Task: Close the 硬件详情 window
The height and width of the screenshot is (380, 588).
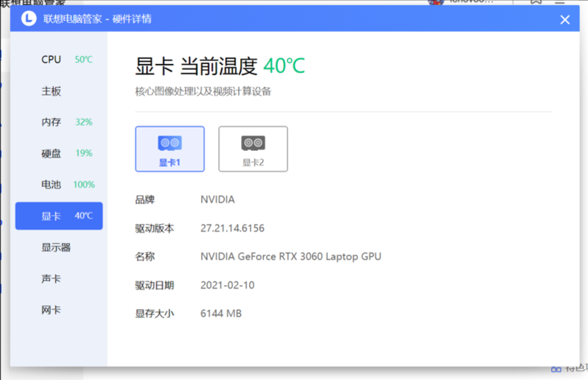Action: point(564,20)
